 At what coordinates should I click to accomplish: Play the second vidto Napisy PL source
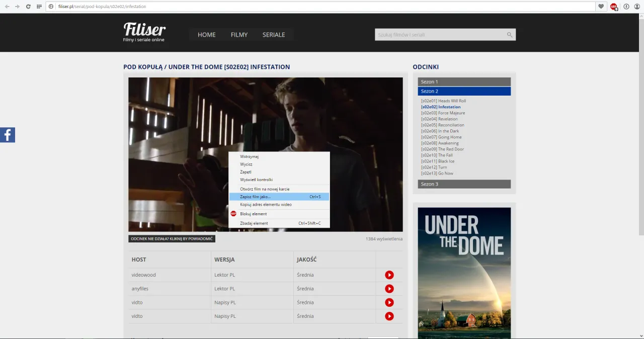point(389,316)
